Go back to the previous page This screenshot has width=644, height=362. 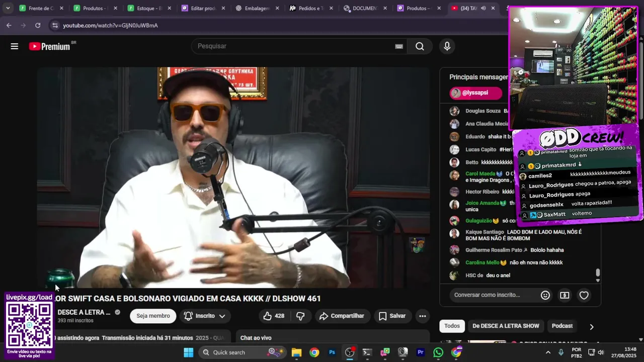9,25
